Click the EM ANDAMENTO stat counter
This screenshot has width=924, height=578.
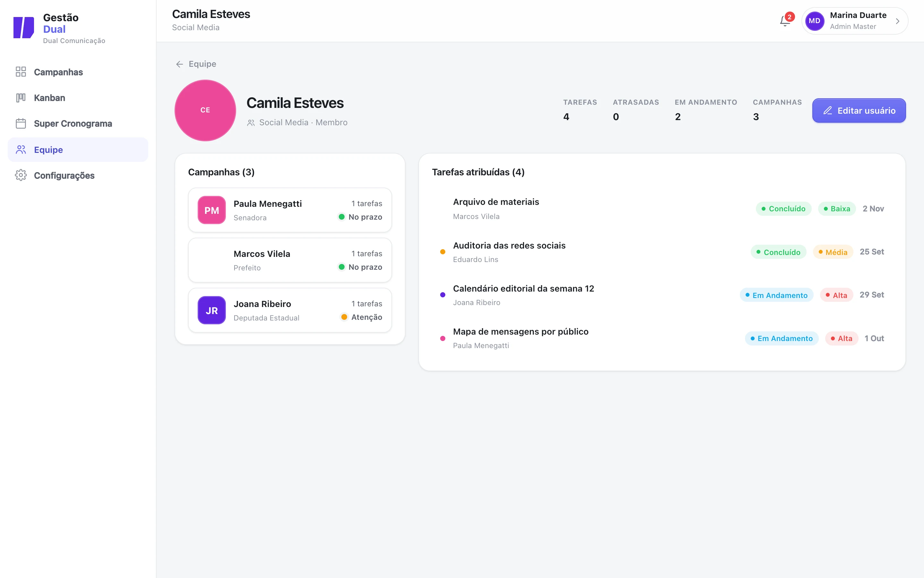click(x=706, y=110)
